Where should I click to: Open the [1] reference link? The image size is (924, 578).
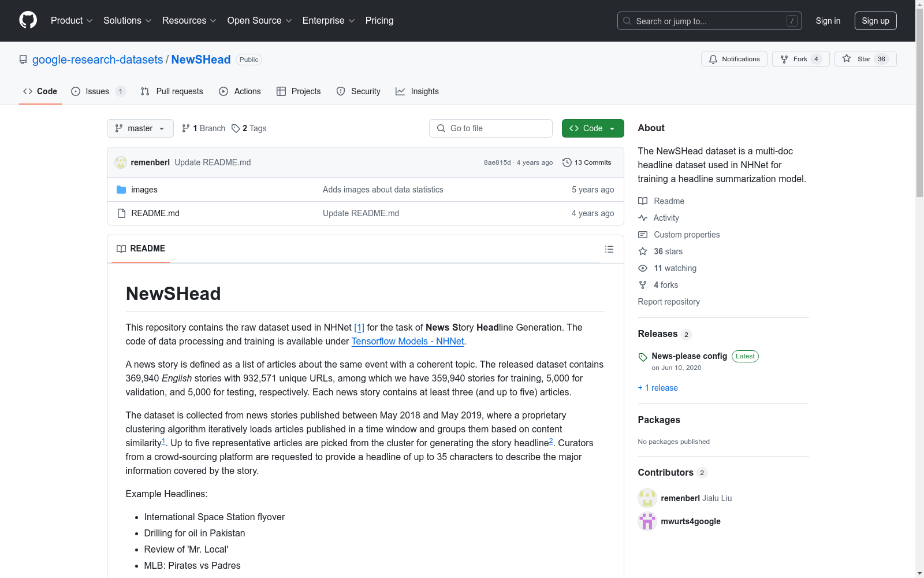(x=359, y=327)
